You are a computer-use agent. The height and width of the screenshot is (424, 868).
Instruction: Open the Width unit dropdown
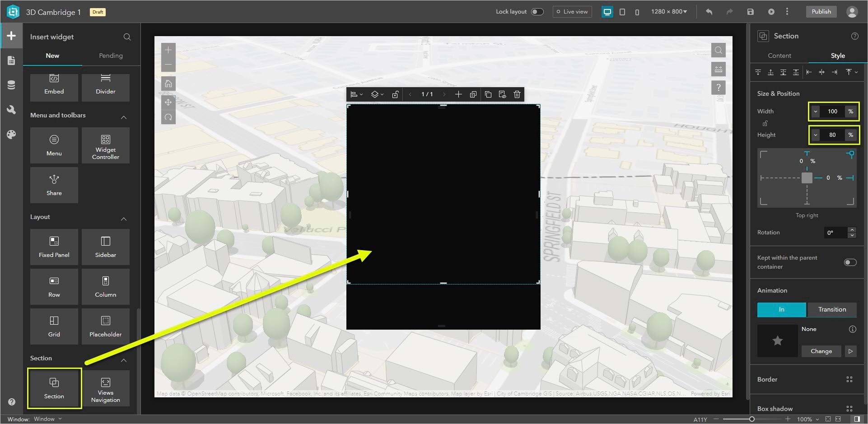[x=816, y=111]
